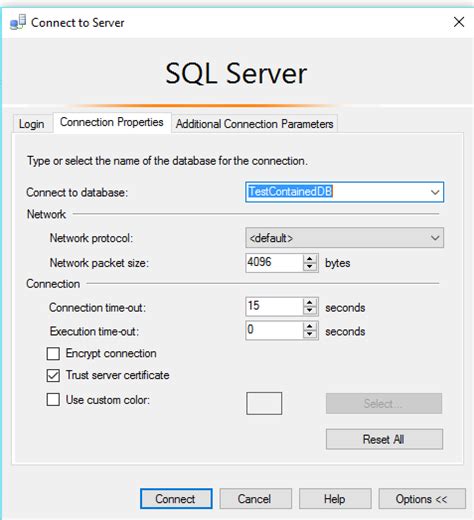Click the Connect button
Screen dimensions: 474x520
176,499
